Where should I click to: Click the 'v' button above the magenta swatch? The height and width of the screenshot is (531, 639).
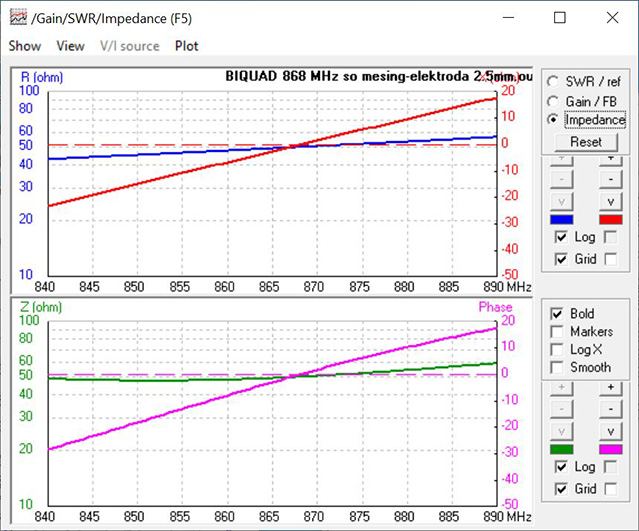[610, 430]
